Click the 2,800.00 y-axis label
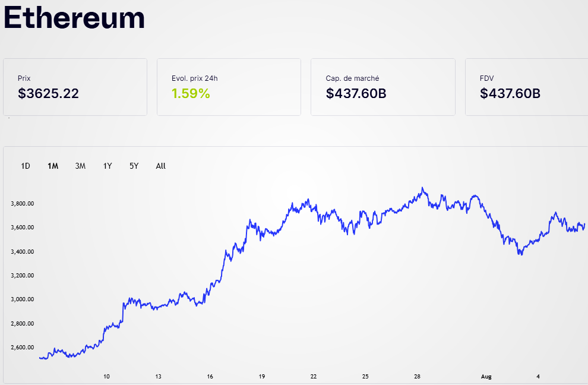This screenshot has height=385, width=588. [x=23, y=323]
